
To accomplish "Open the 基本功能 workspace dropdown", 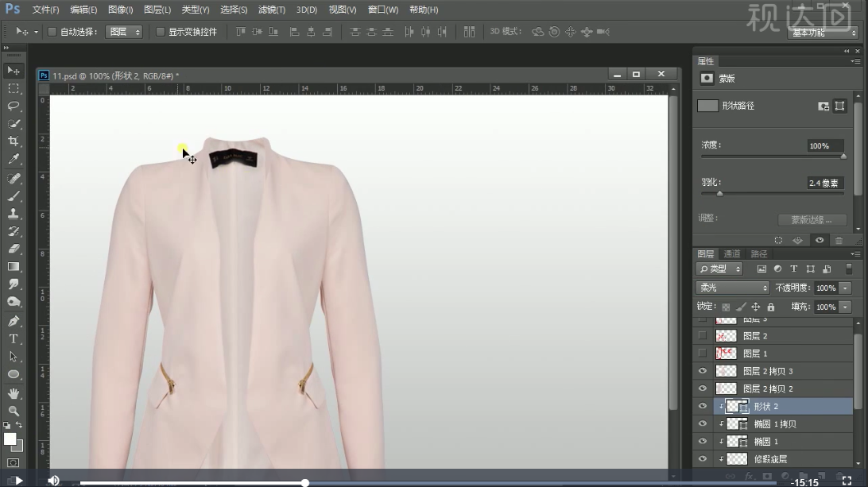I will click(x=823, y=33).
